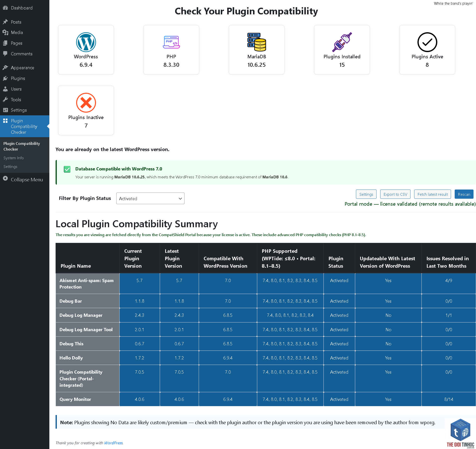This screenshot has width=476, height=449.
Task: Click the Dashboard gauge icon
Action: (5, 8)
